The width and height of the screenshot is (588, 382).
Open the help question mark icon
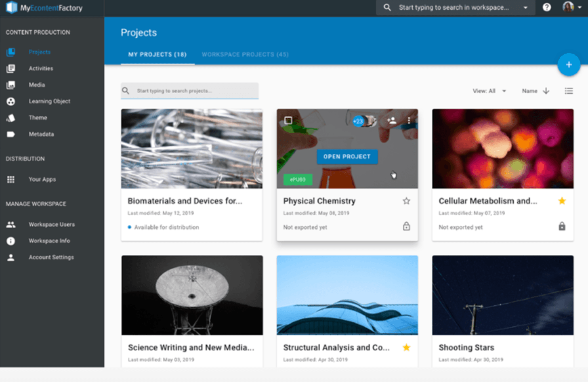point(546,7)
